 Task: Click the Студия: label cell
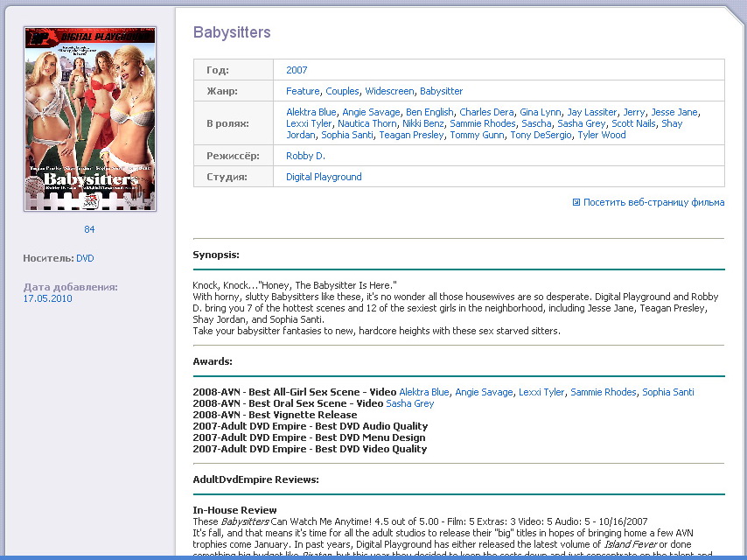(x=234, y=177)
